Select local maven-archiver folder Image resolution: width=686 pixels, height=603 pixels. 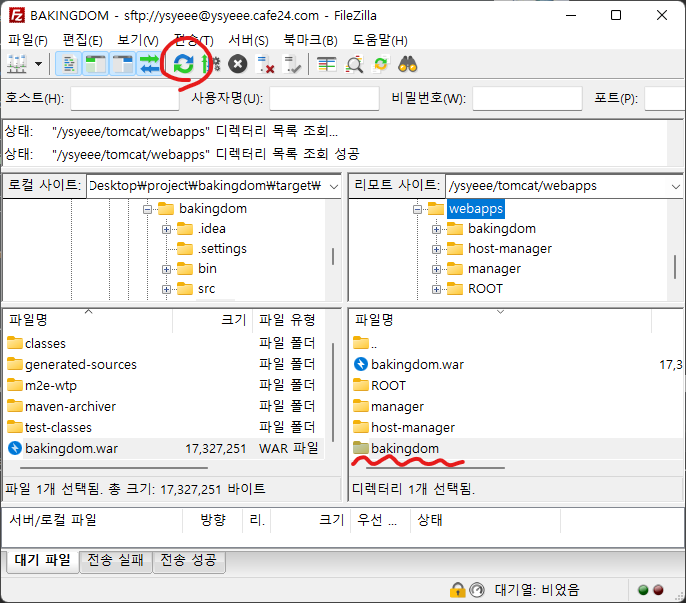click(70, 407)
